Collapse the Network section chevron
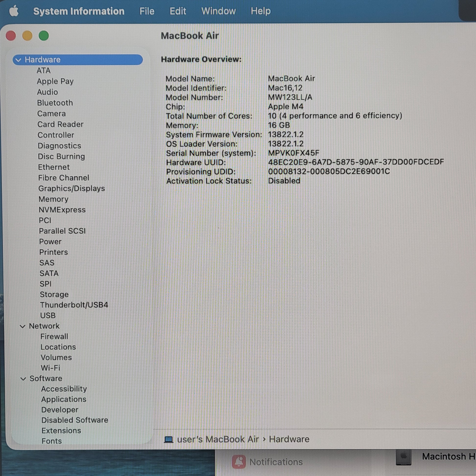Viewport: 476px width, 476px height. click(23, 326)
